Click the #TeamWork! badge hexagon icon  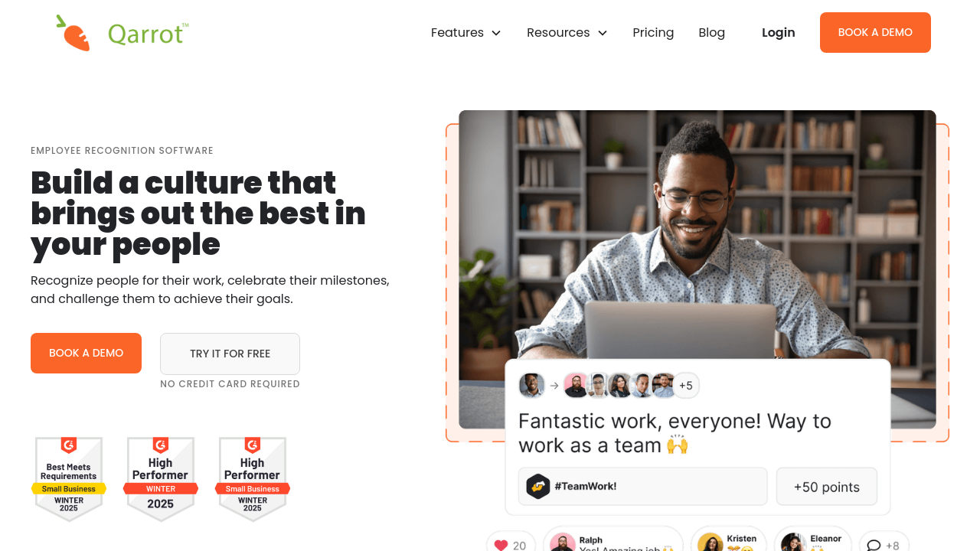(538, 486)
